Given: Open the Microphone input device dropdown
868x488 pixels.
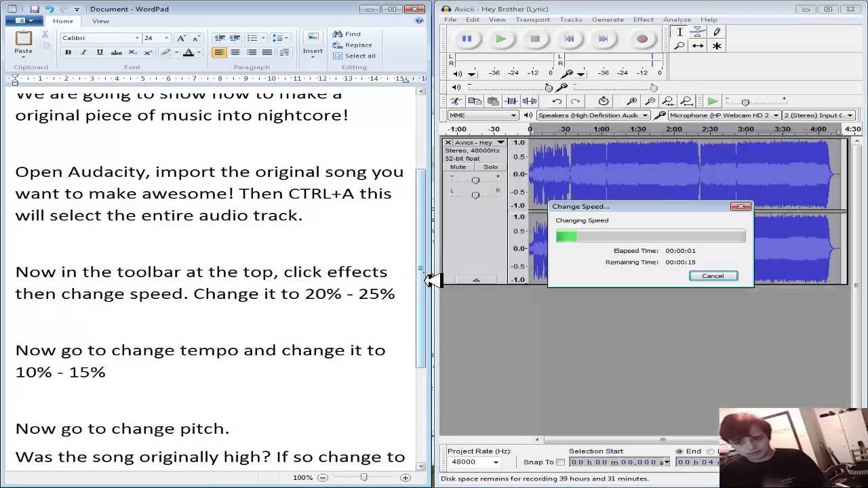Looking at the screenshot, I should (776, 115).
